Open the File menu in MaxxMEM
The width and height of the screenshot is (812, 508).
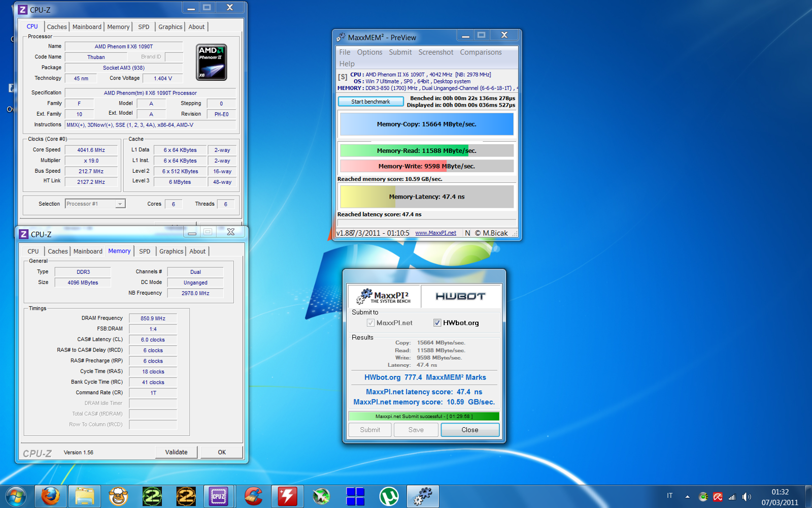pos(345,52)
